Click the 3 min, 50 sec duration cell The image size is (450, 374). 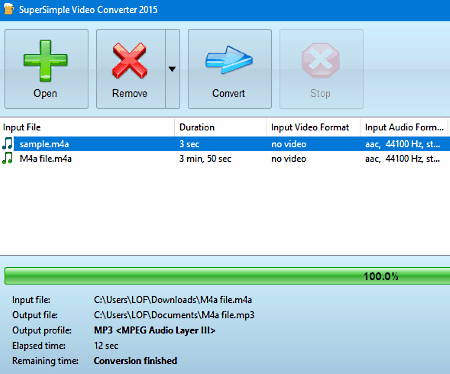tap(205, 159)
